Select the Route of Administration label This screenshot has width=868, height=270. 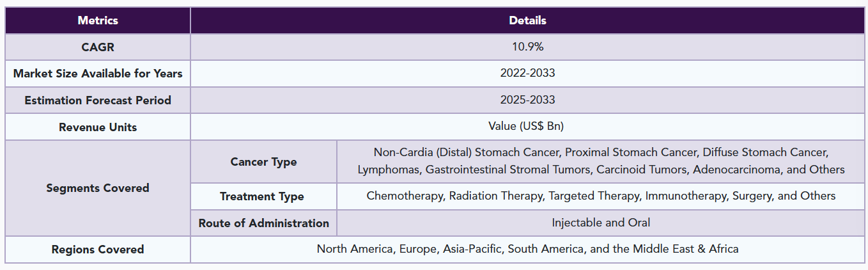pos(263,223)
